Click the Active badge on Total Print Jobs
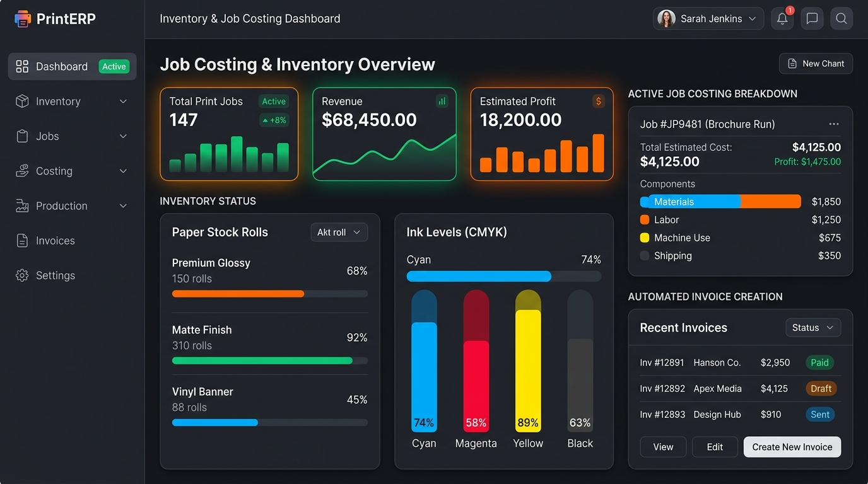The height and width of the screenshot is (484, 868). pyautogui.click(x=274, y=101)
